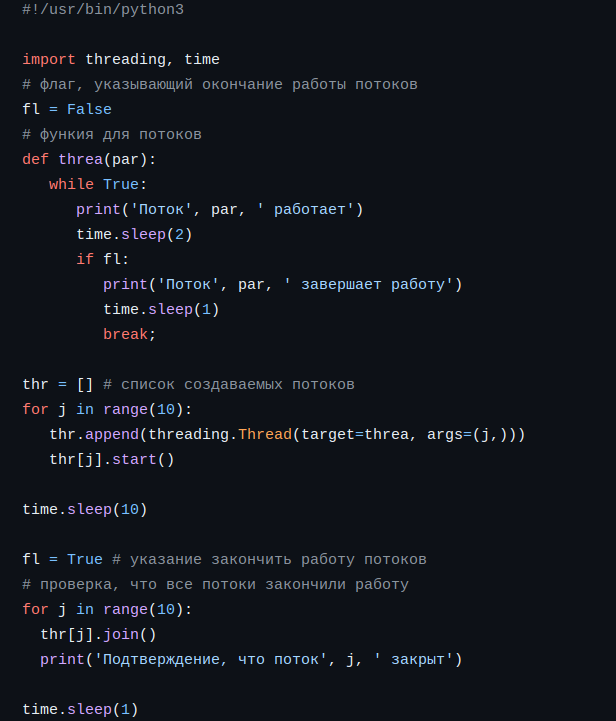Click the 'join()' method call
Screen dimensions: 616x721
coord(130,635)
